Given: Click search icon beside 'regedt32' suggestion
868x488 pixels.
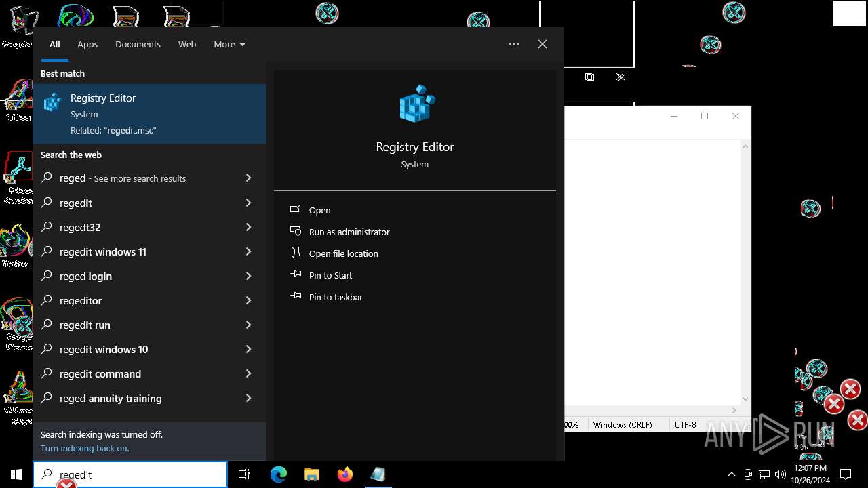Looking at the screenshot, I should point(47,227).
